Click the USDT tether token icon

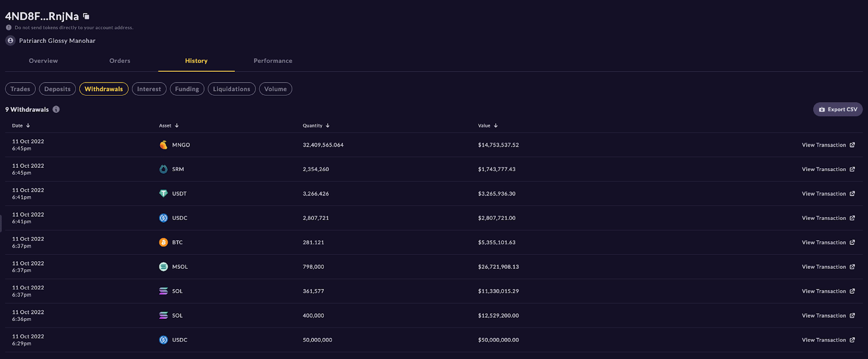coord(163,193)
